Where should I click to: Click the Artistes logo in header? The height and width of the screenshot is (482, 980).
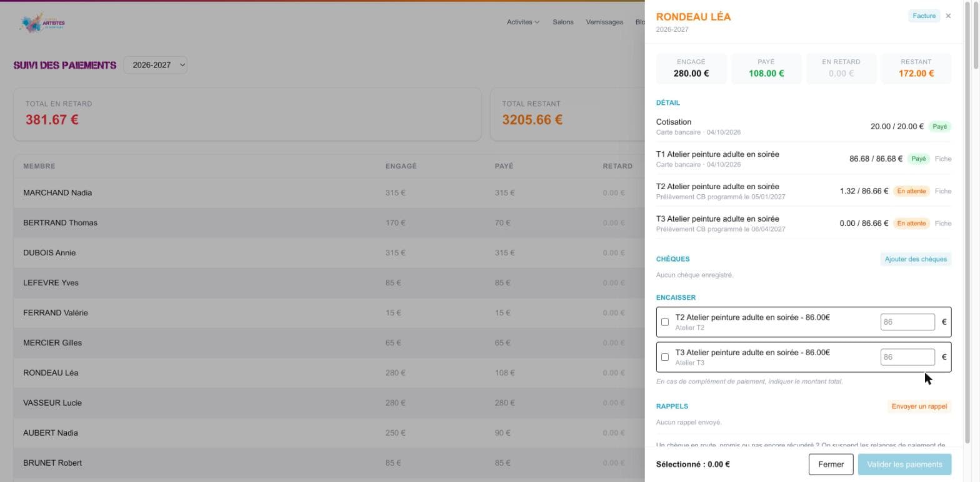(42, 22)
